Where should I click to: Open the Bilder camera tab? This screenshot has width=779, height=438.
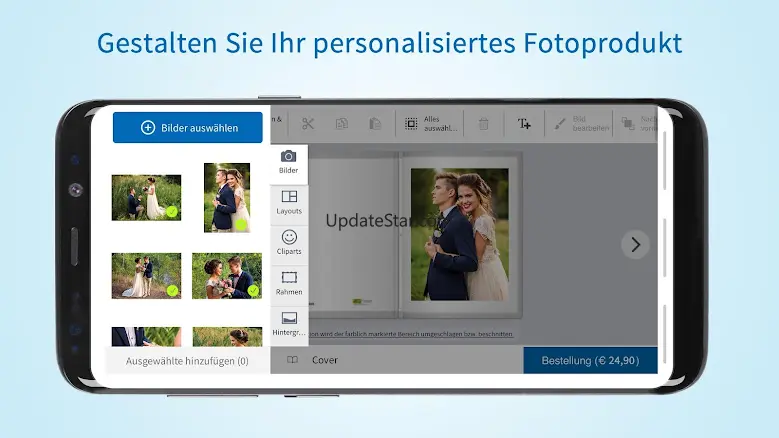pyautogui.click(x=289, y=162)
